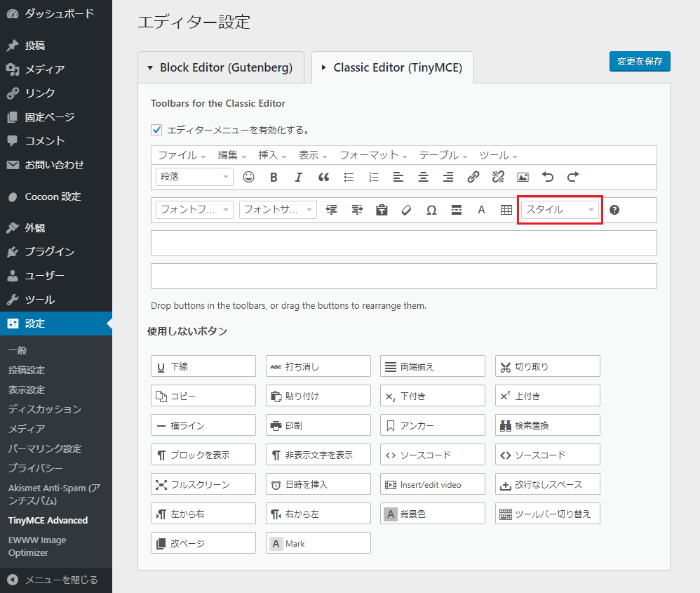Viewport: 700px width, 593px height.
Task: Click the redo arrow icon
Action: (x=573, y=178)
